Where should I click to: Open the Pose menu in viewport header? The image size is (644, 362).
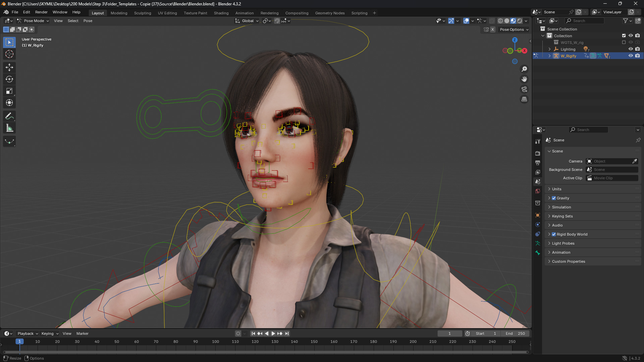[88, 21]
